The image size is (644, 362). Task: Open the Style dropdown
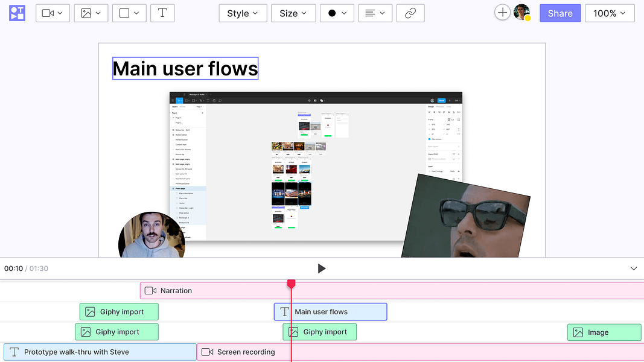(243, 13)
